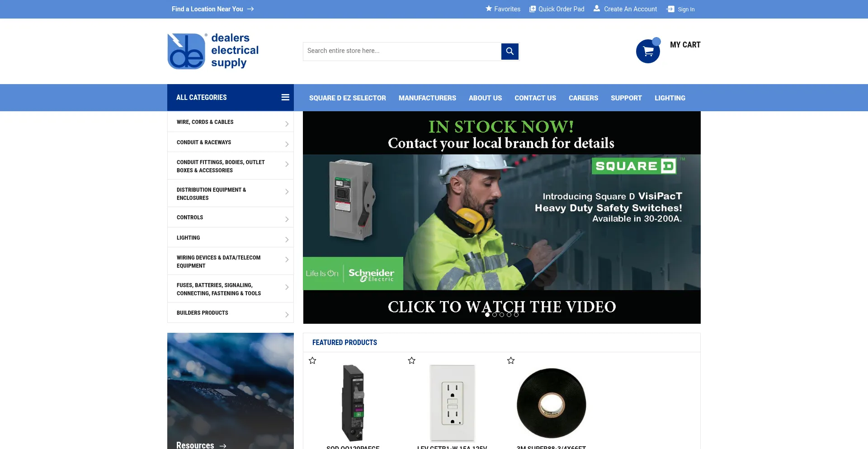This screenshot has width=868, height=449.
Task: Select the second carousel slide dot
Action: click(495, 315)
